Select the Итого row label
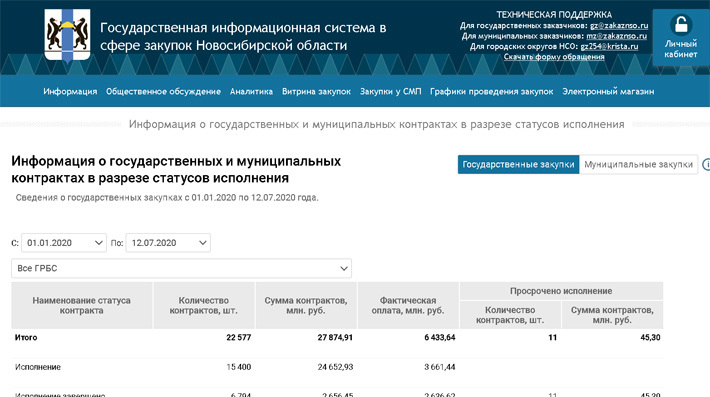This screenshot has width=710, height=397. point(26,338)
